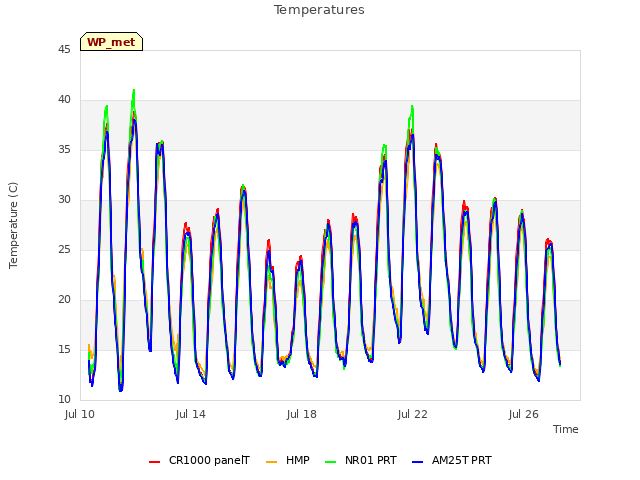Click the Temperature (C) axis title

pyautogui.click(x=13, y=225)
